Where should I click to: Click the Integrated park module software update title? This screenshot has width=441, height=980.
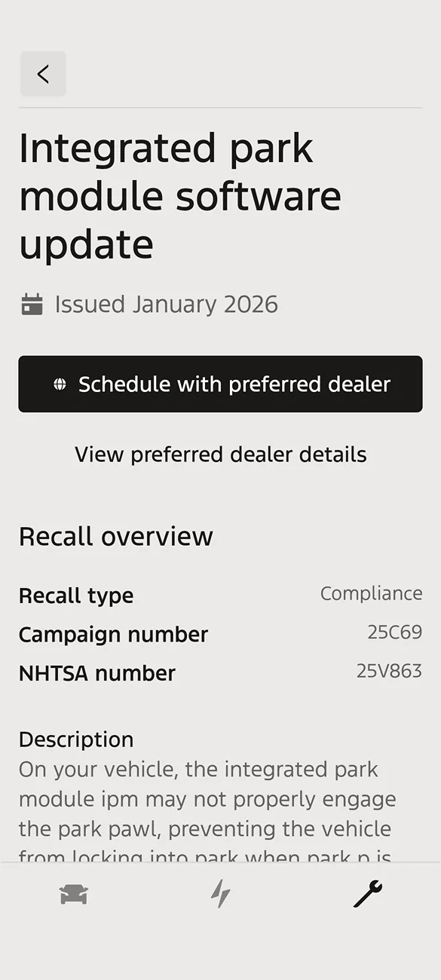click(180, 196)
